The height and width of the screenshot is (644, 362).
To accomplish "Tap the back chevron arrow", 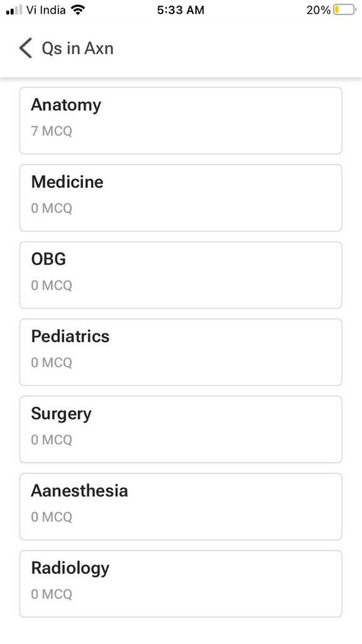I will pyautogui.click(x=25, y=48).
